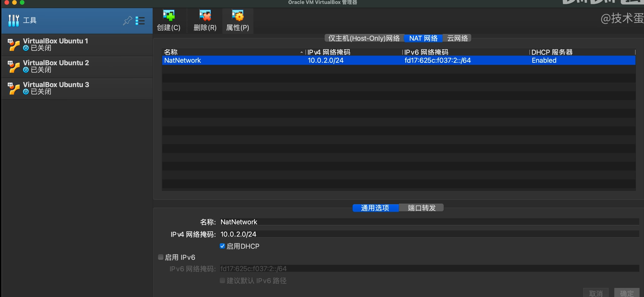Click the IPv4 网络掩码 input field
Viewport: 644px width, 297px height.
point(429,234)
